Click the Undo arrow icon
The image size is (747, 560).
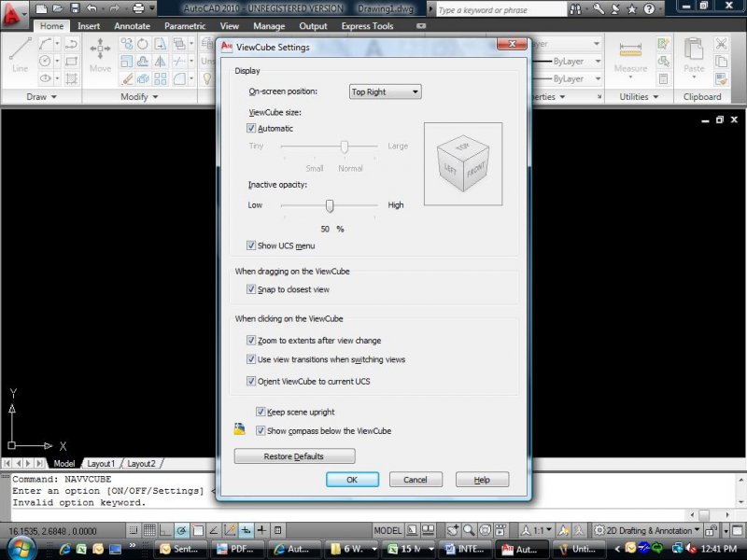tap(92, 8)
